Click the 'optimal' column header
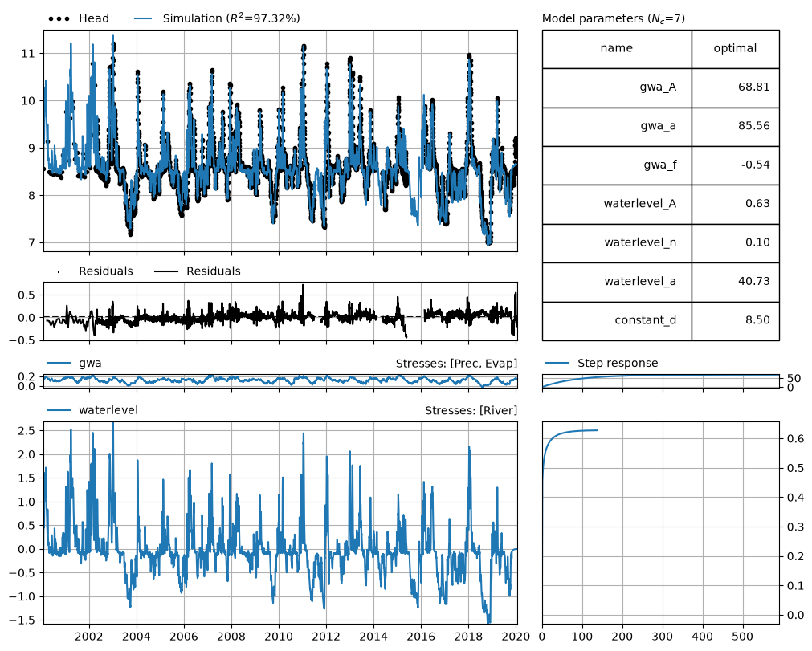 click(736, 49)
